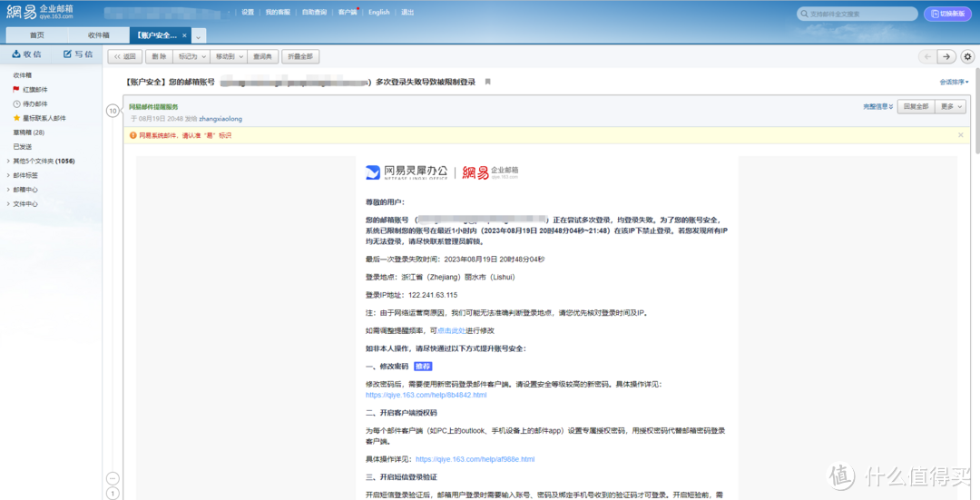Click the 网易灵犀办公 logo in email

pos(407,172)
